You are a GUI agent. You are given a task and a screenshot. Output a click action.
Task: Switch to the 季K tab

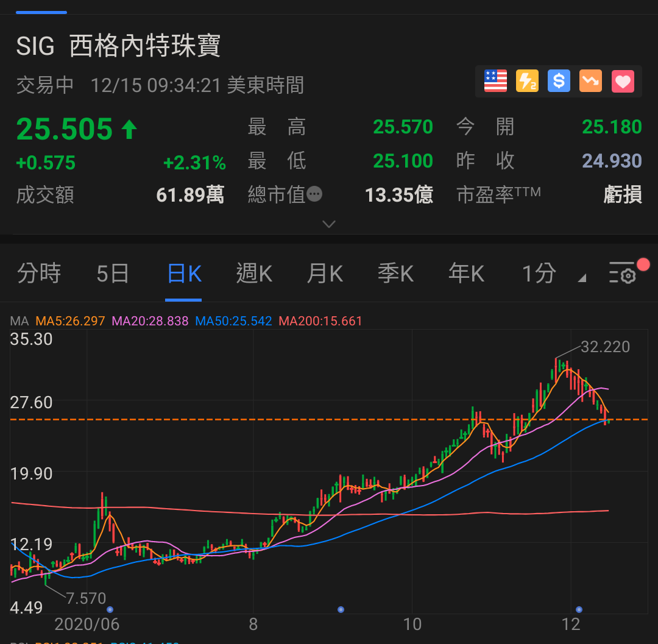coord(395,274)
